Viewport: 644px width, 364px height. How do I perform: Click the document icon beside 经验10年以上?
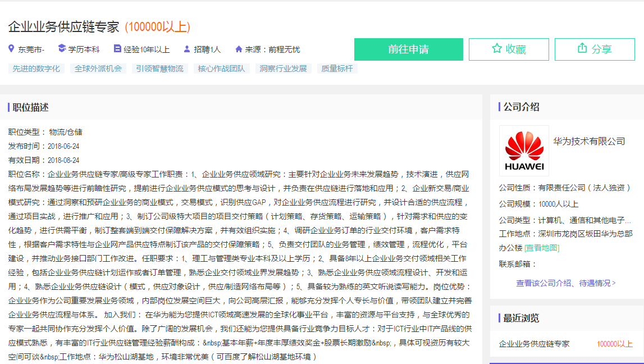117,48
